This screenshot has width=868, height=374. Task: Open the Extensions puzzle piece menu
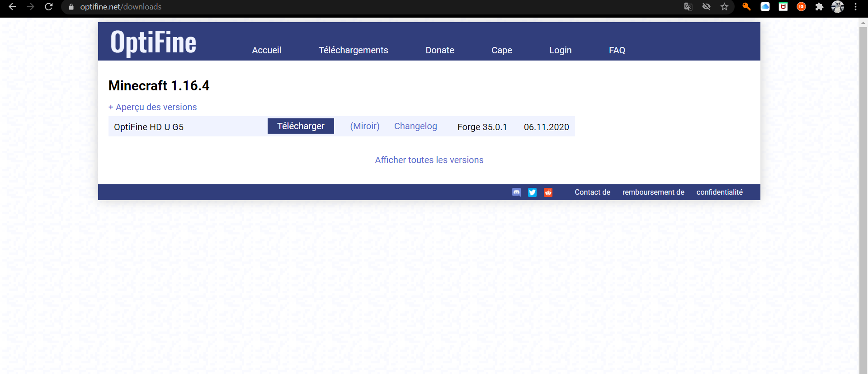click(819, 7)
